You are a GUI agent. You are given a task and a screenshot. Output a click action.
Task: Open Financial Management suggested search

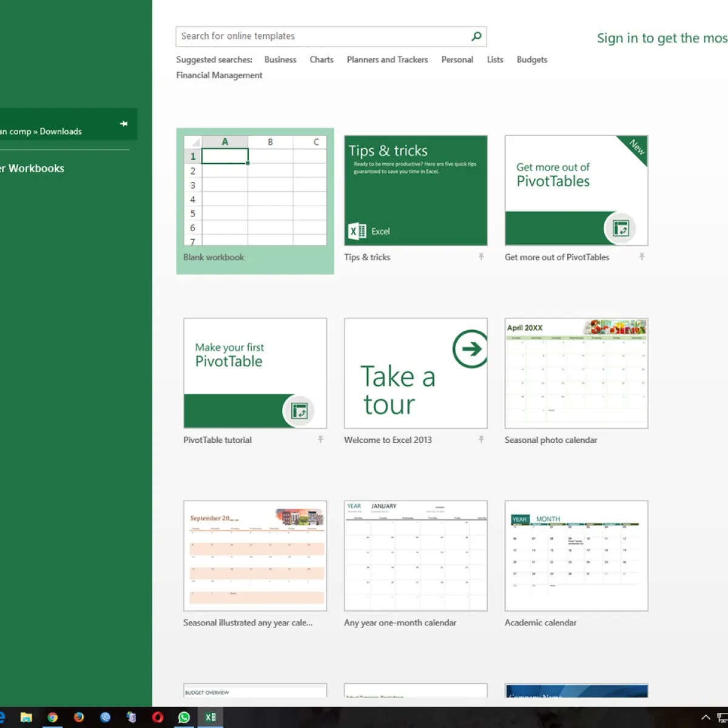click(x=219, y=75)
